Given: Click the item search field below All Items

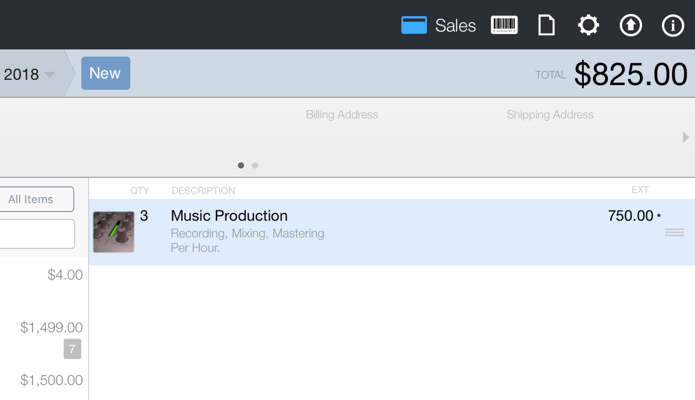Looking at the screenshot, I should click(x=36, y=234).
